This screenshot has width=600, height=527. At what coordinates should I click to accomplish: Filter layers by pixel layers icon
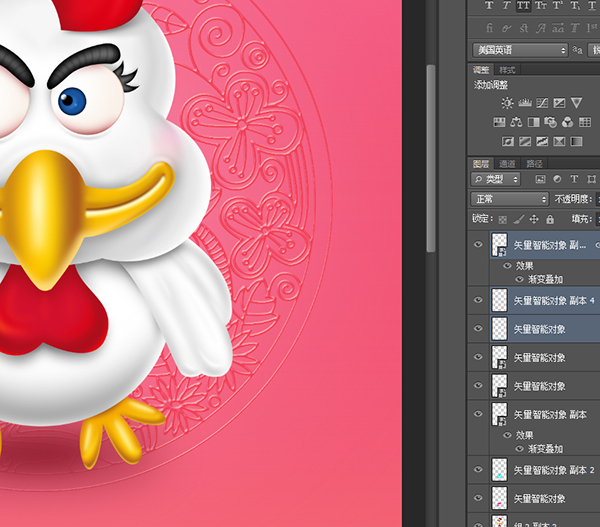click(540, 179)
